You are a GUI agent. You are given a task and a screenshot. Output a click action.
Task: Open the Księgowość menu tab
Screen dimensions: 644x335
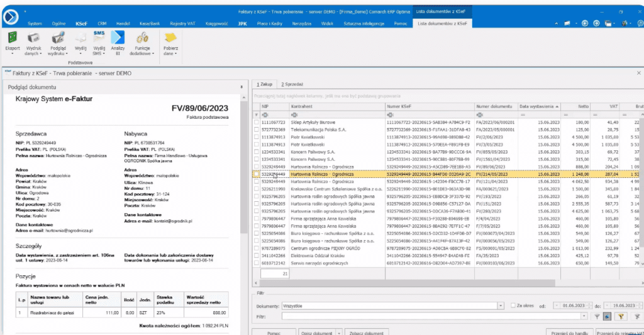pos(216,23)
